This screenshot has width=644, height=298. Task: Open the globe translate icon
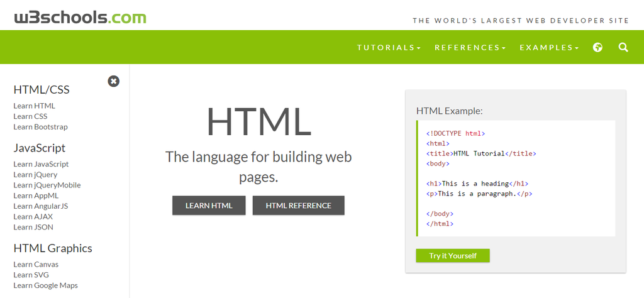pos(597,48)
